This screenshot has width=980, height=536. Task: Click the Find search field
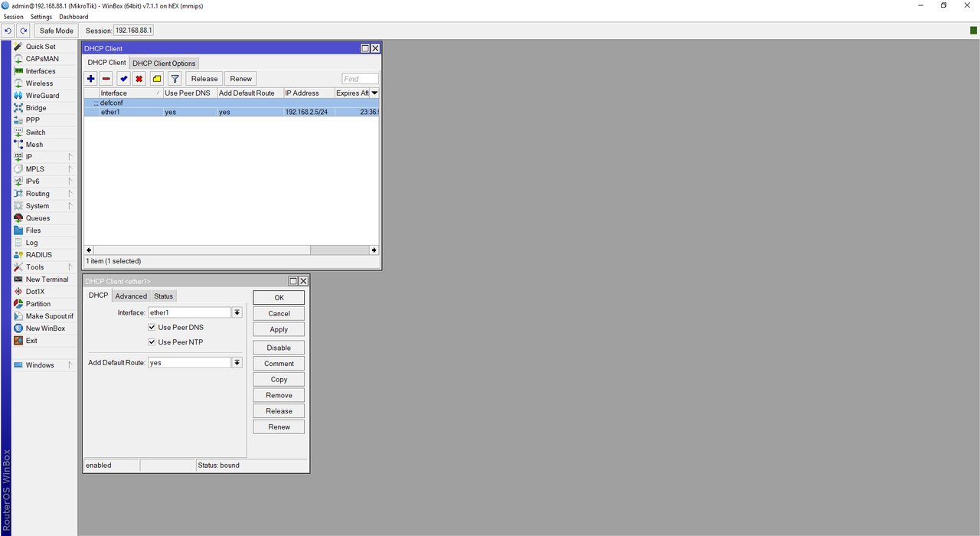361,79
